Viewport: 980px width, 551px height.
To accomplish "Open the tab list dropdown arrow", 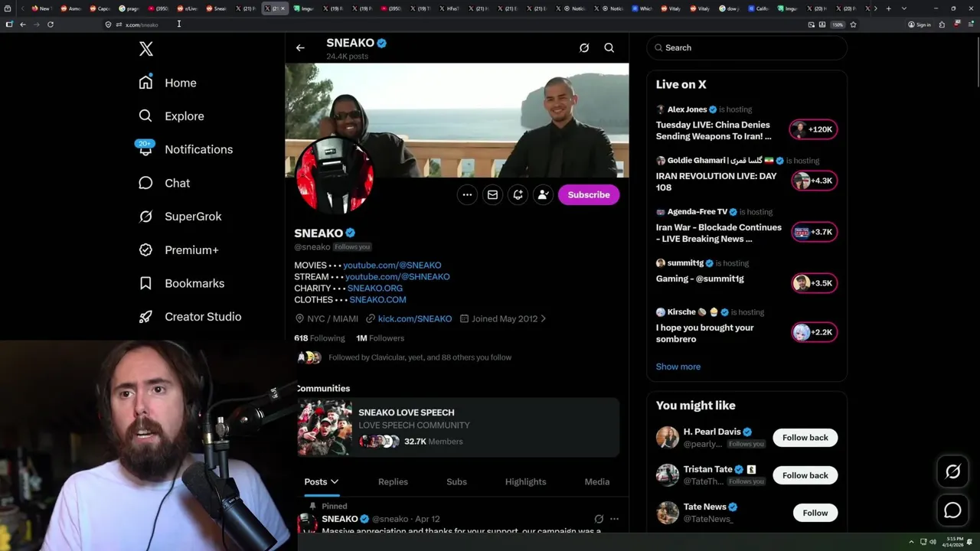I will (904, 8).
